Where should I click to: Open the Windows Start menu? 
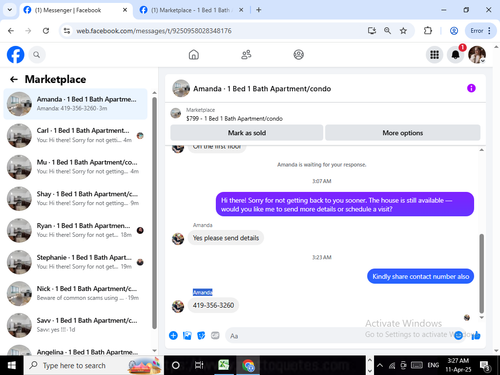point(12,365)
